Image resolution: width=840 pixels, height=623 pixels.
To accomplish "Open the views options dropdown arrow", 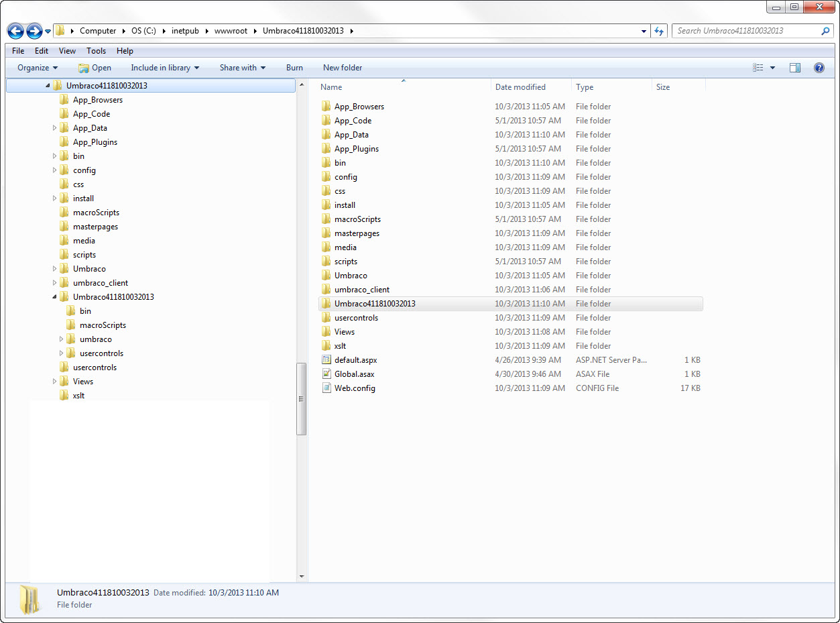I will click(772, 68).
